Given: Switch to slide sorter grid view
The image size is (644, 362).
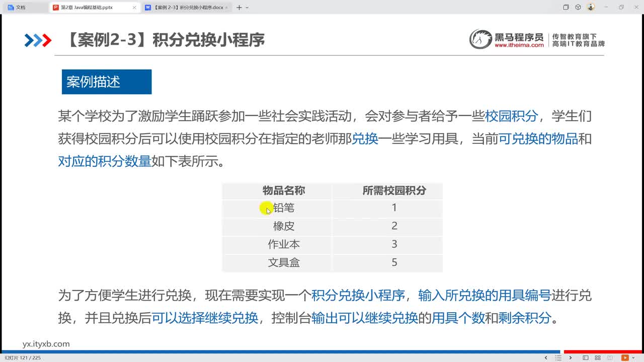Looking at the screenshot, I should tap(599, 358).
